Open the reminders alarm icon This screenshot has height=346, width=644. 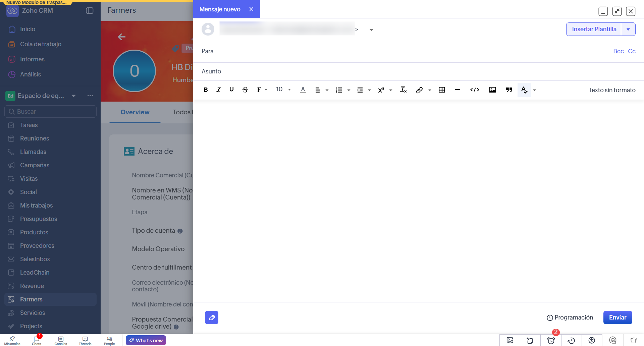point(551,340)
